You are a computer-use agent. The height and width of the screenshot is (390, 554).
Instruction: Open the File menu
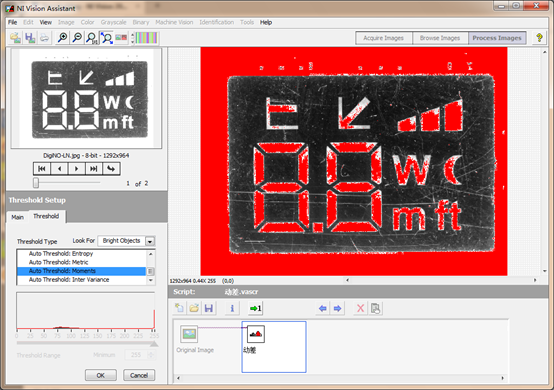point(12,22)
